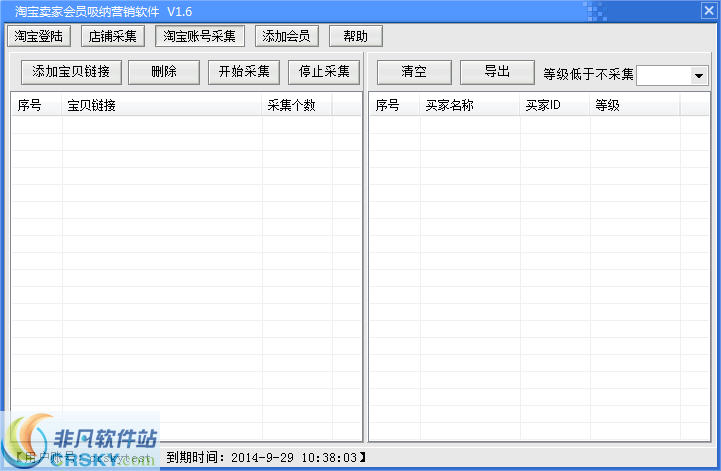Click 序号 header in buyer table
The image size is (721, 471).
pos(395,105)
